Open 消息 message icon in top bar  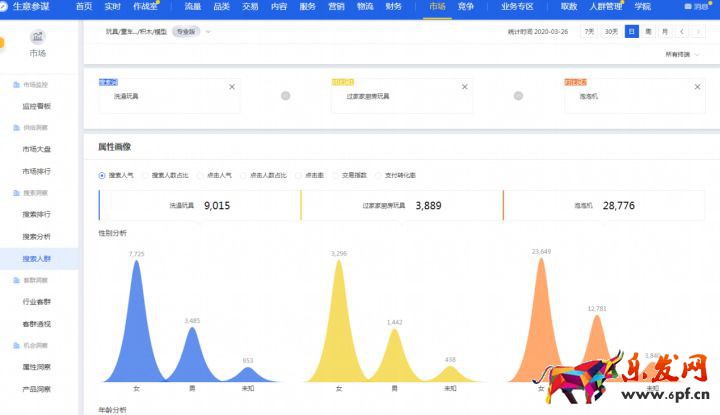689,6
